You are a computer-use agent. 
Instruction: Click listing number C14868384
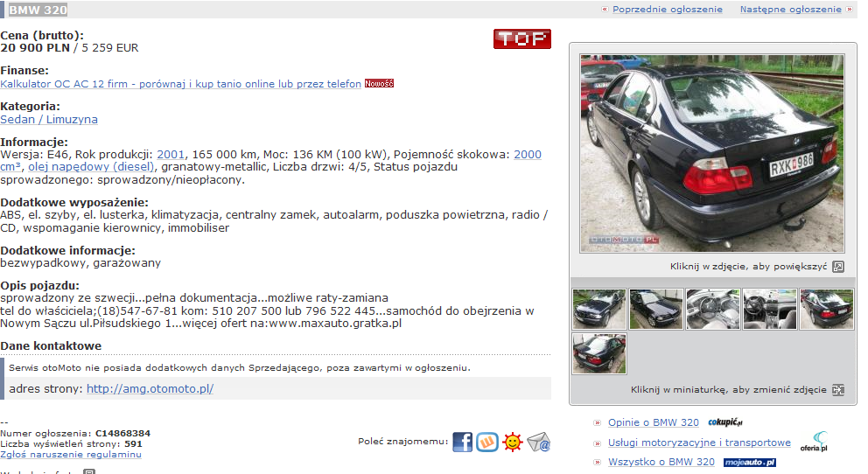tap(122, 434)
